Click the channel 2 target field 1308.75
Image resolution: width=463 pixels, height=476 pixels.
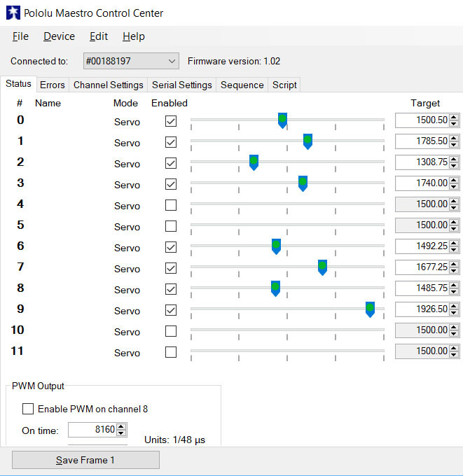tap(422, 162)
